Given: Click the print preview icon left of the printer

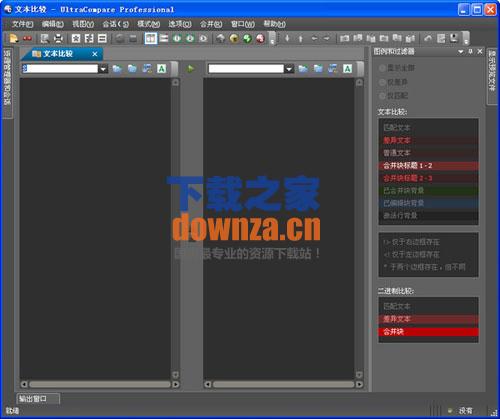Looking at the screenshot, I should [45, 39].
